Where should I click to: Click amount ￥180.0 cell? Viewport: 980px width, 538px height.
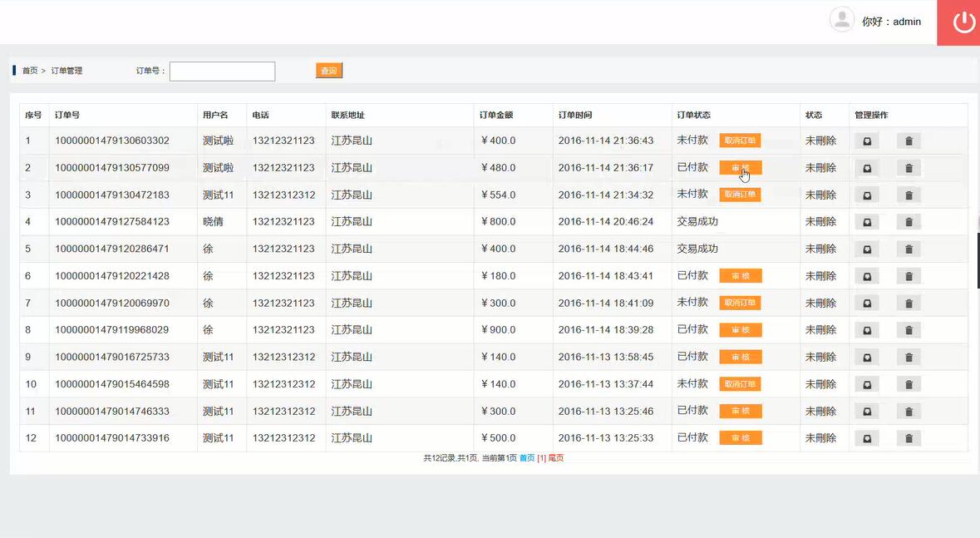point(498,276)
